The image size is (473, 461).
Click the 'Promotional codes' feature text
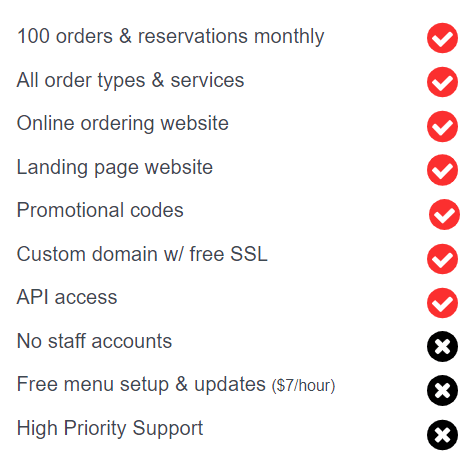coord(100,210)
